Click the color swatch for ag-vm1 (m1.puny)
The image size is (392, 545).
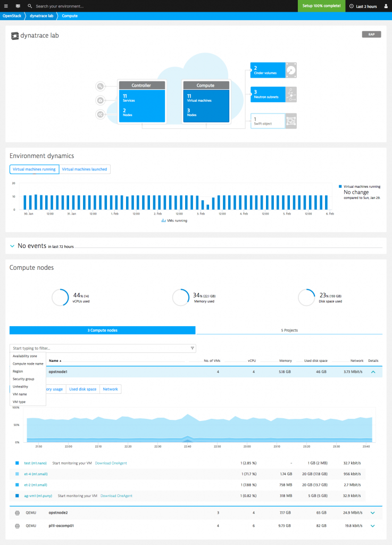coord(17,496)
